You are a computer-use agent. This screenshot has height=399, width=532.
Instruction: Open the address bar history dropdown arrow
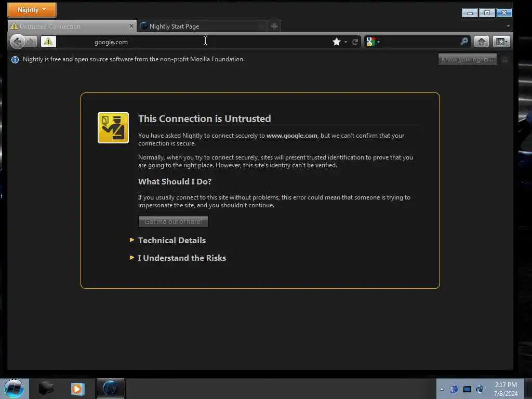click(345, 42)
